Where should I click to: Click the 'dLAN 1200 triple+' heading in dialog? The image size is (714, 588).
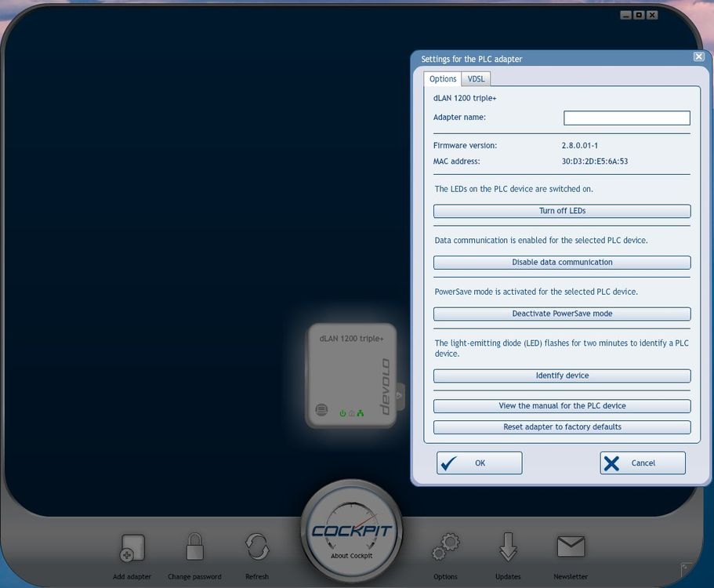point(465,98)
